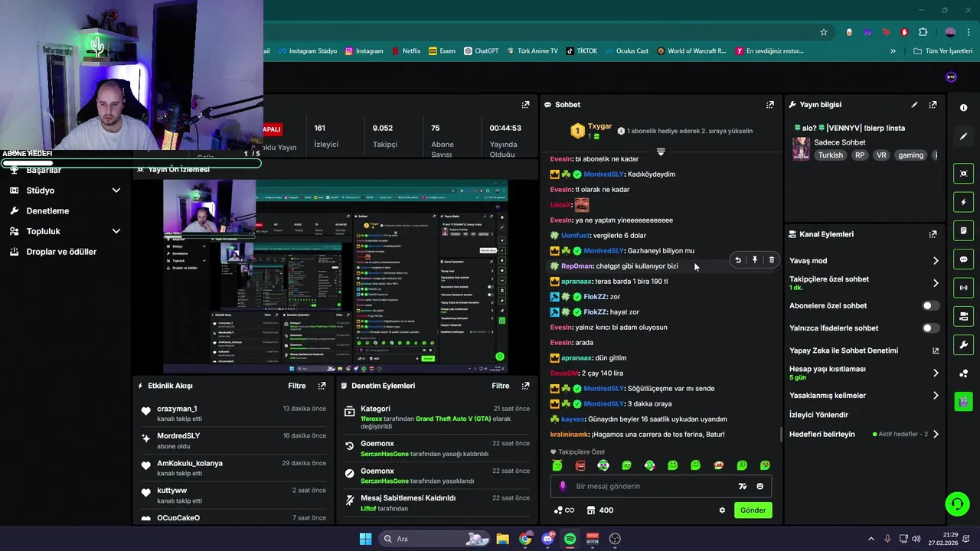Open the TİKTOK bookmark
Screen dimensions: 980x551
coord(581,51)
